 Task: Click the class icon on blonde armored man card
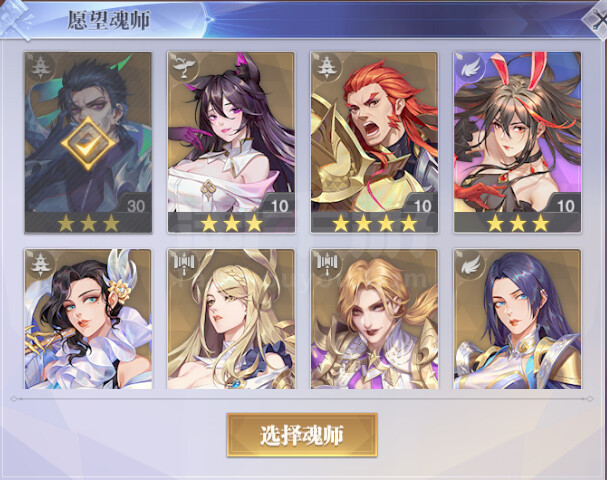pyautogui.click(x=326, y=264)
